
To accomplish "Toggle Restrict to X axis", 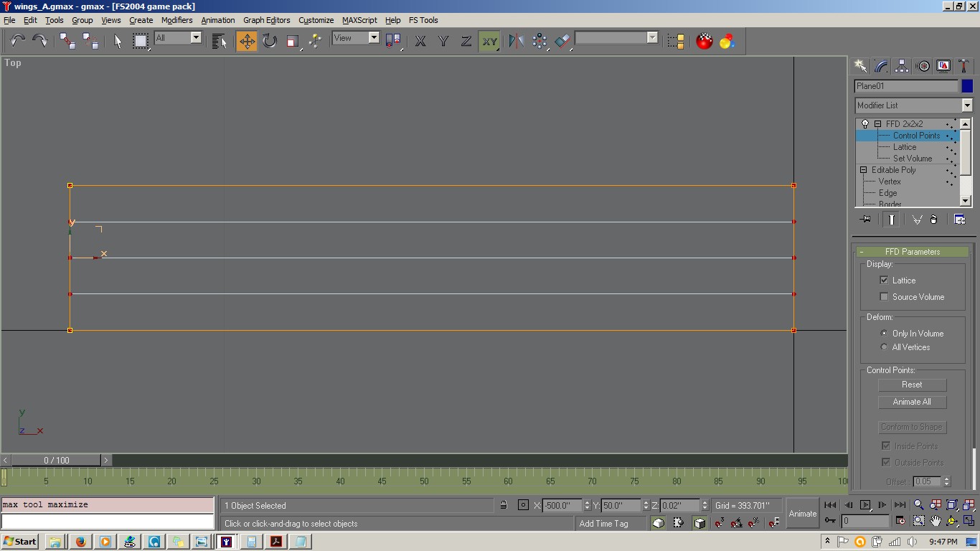I will [x=420, y=41].
